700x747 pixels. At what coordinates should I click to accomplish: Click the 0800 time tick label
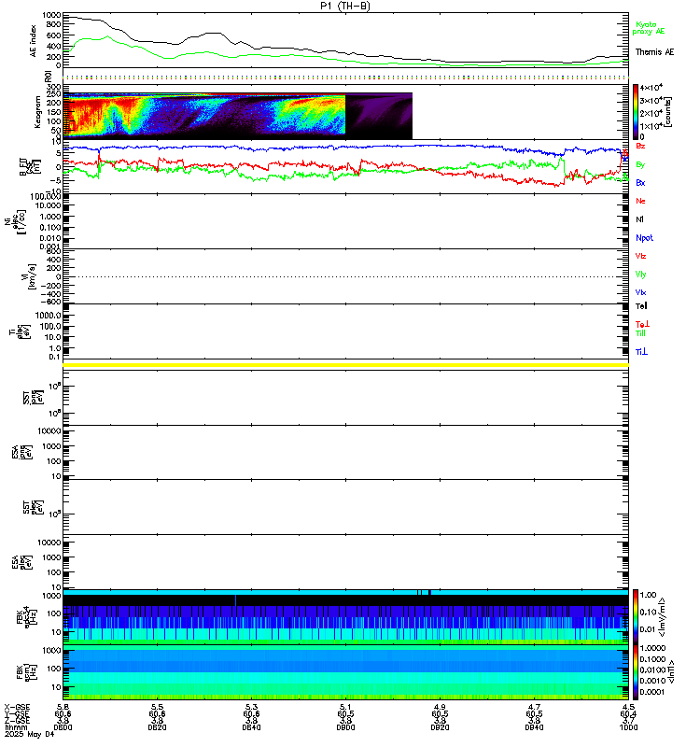point(63,727)
